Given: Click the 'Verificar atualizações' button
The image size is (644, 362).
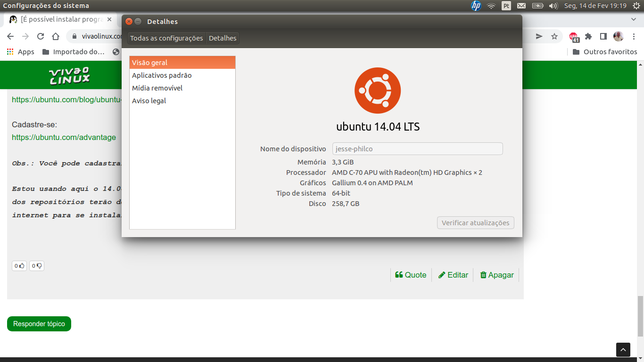Looking at the screenshot, I should (x=476, y=223).
